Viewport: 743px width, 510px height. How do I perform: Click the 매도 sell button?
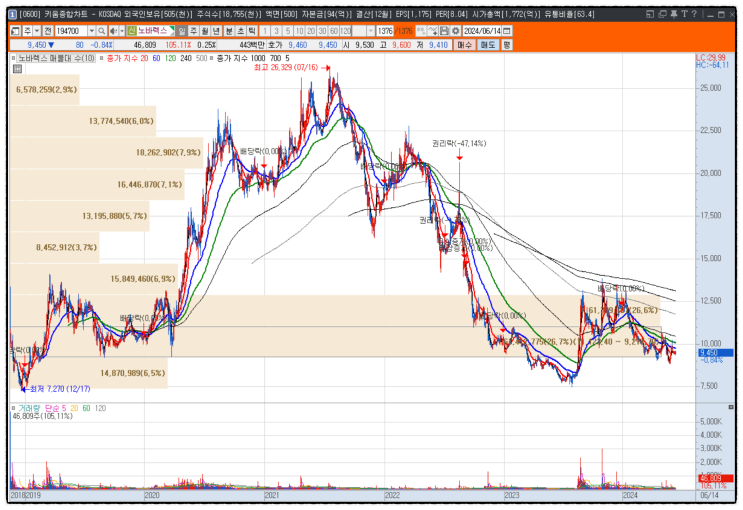488,45
